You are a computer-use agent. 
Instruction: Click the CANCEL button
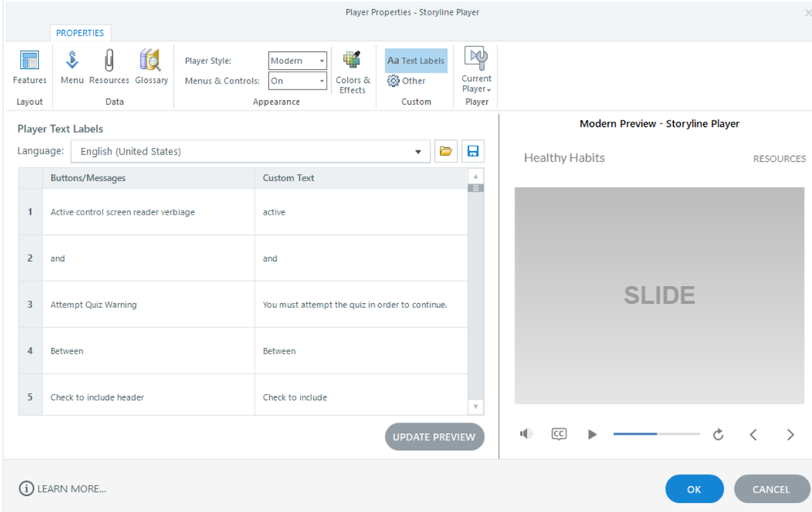pyautogui.click(x=771, y=489)
